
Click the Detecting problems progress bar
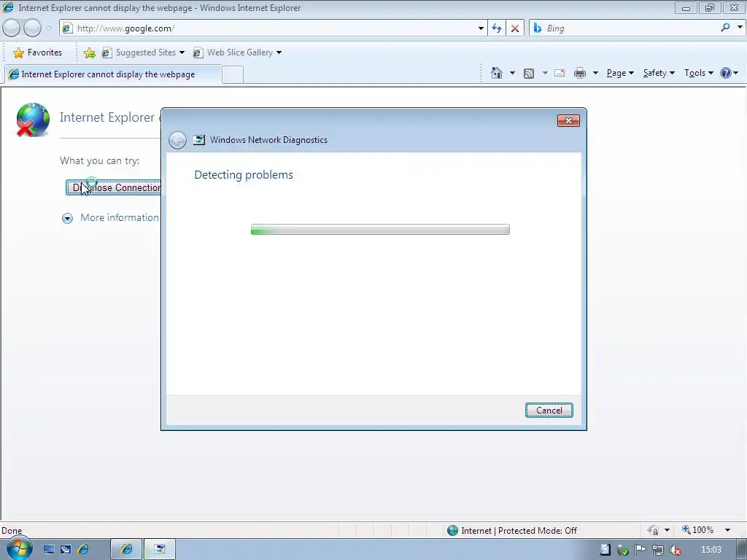[380, 230]
